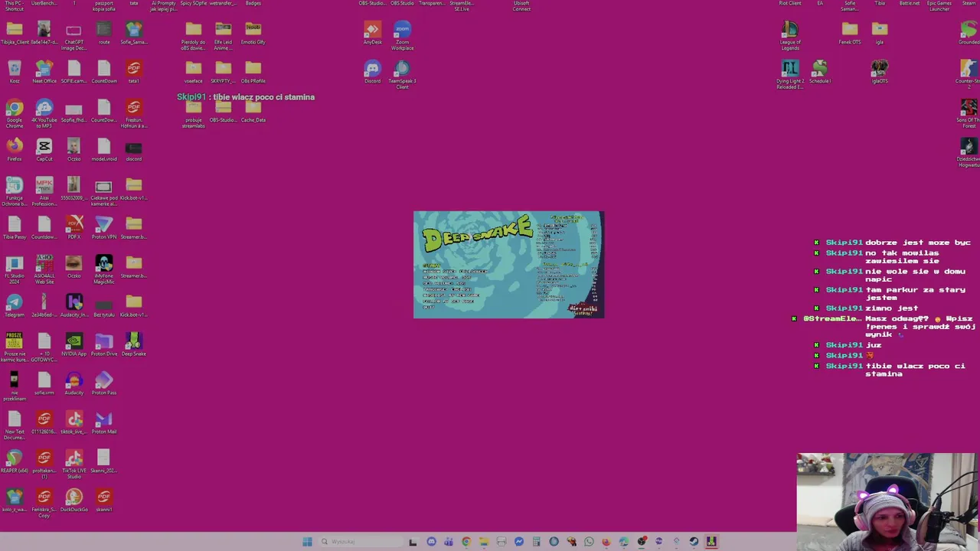The height and width of the screenshot is (551, 980).
Task: Open Dying Light 2 Reloaded shortcut
Action: (x=790, y=73)
